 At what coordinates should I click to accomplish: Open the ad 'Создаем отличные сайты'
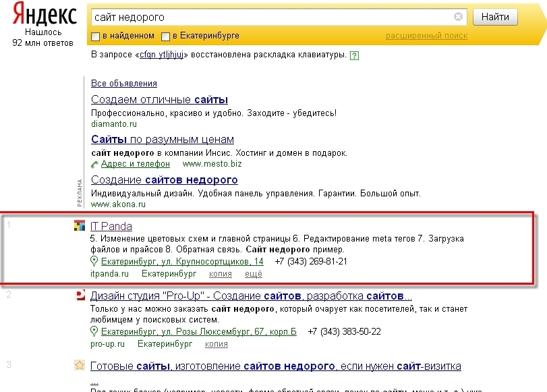(159, 99)
